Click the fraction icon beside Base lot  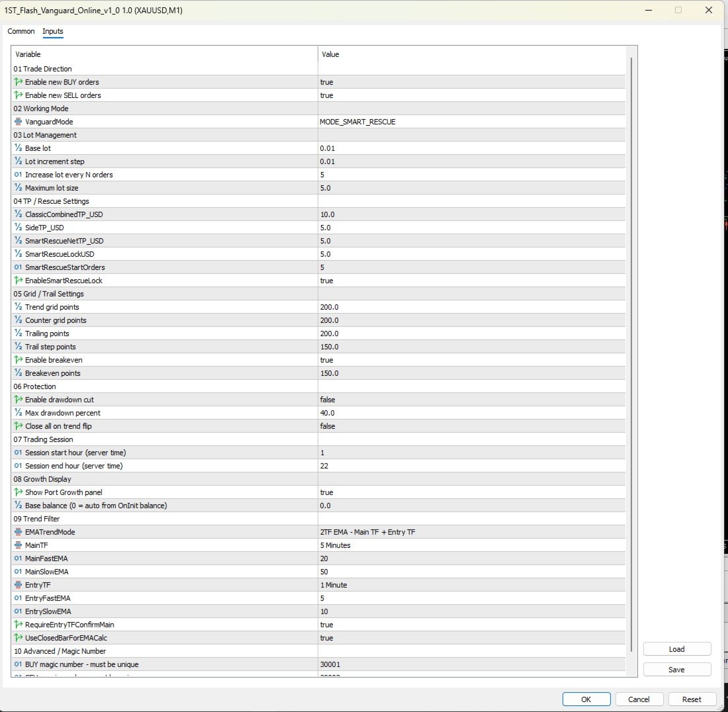click(x=18, y=148)
